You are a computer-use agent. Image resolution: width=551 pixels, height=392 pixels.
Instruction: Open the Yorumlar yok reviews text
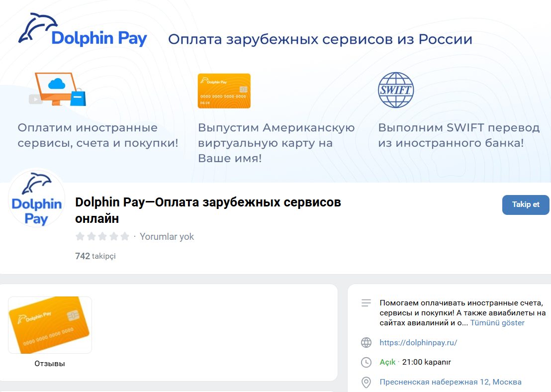pyautogui.click(x=167, y=237)
